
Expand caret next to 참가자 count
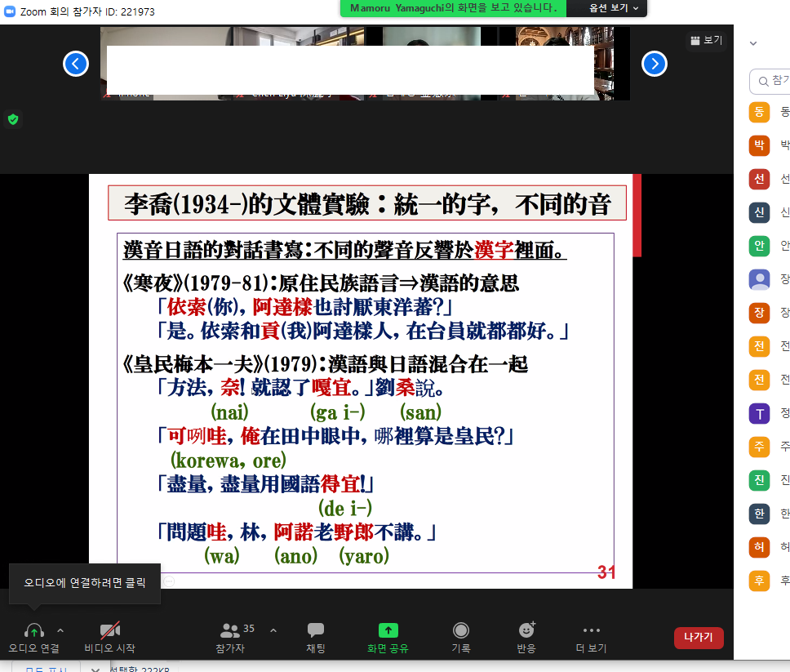[x=273, y=630]
